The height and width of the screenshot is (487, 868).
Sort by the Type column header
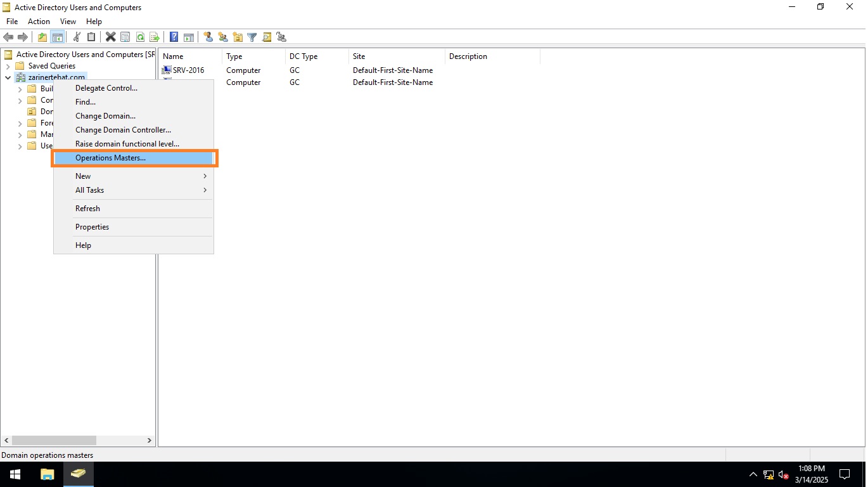(253, 56)
